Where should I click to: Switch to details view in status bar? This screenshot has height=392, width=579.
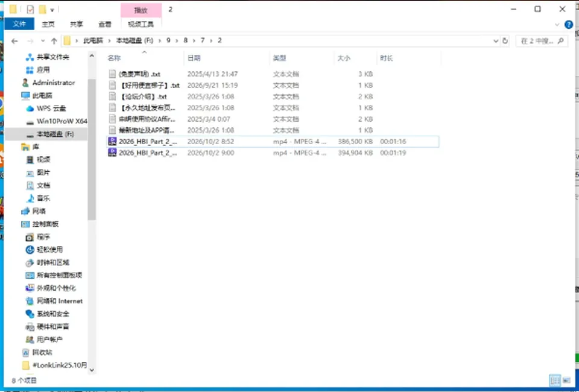click(x=555, y=380)
